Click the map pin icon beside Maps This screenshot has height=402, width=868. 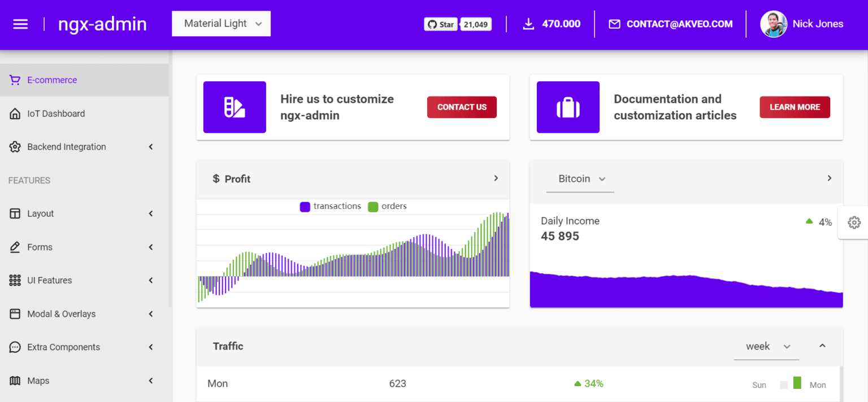coord(14,380)
